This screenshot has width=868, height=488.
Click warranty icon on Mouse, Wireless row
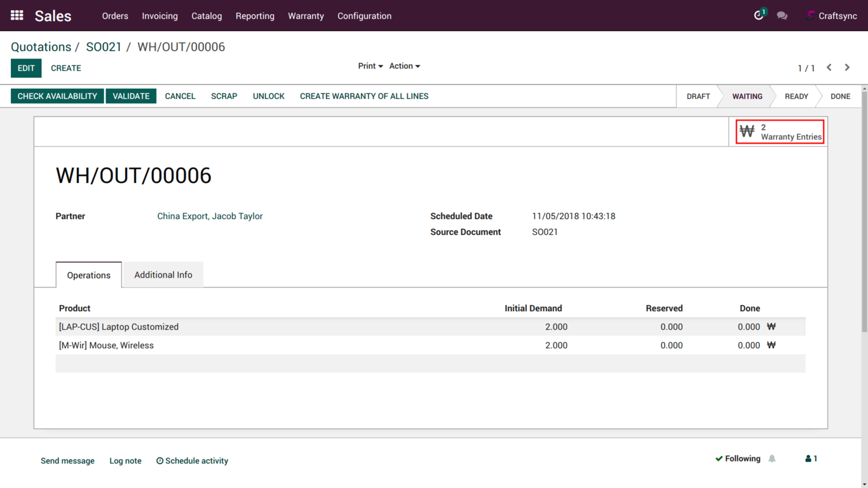(x=771, y=345)
